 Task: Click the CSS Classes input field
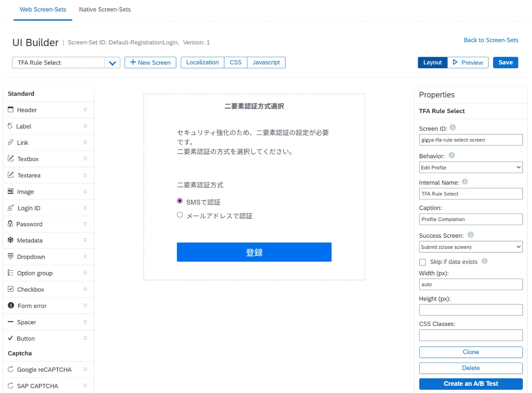point(470,335)
